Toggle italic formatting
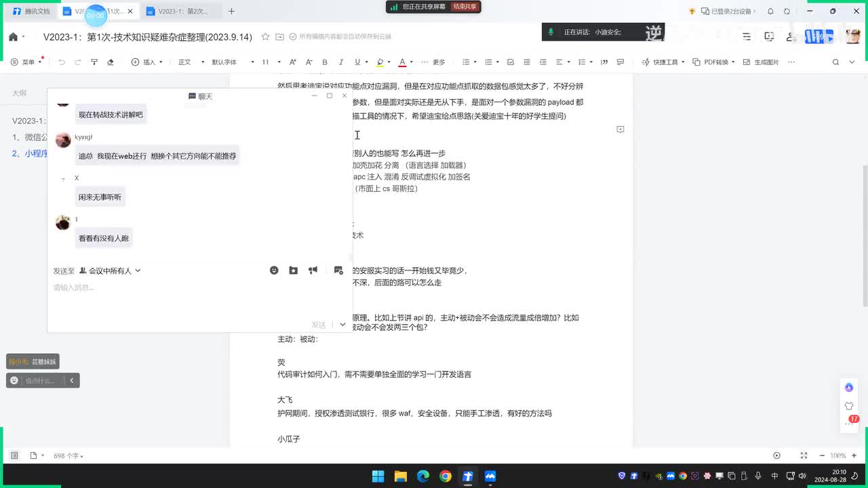 click(x=341, y=62)
